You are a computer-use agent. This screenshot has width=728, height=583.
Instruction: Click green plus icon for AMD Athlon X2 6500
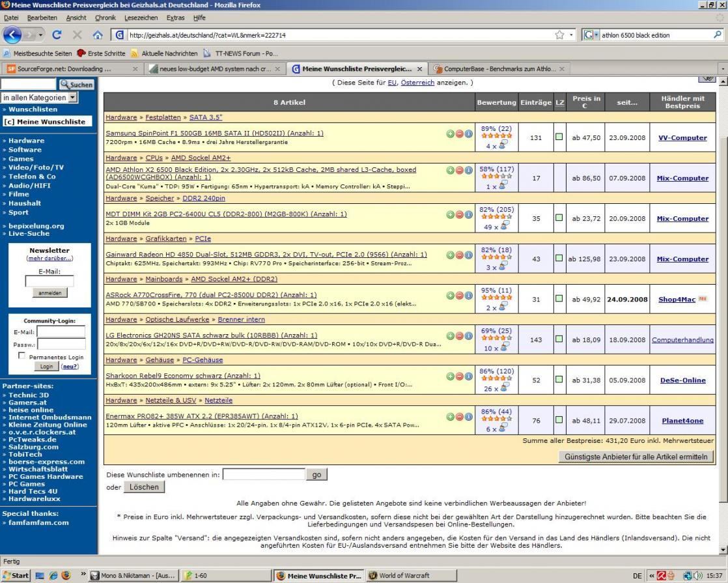point(450,171)
